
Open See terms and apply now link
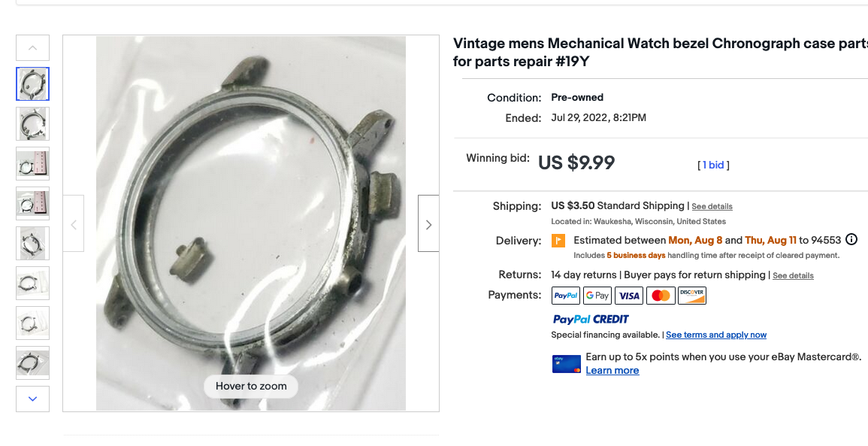716,335
